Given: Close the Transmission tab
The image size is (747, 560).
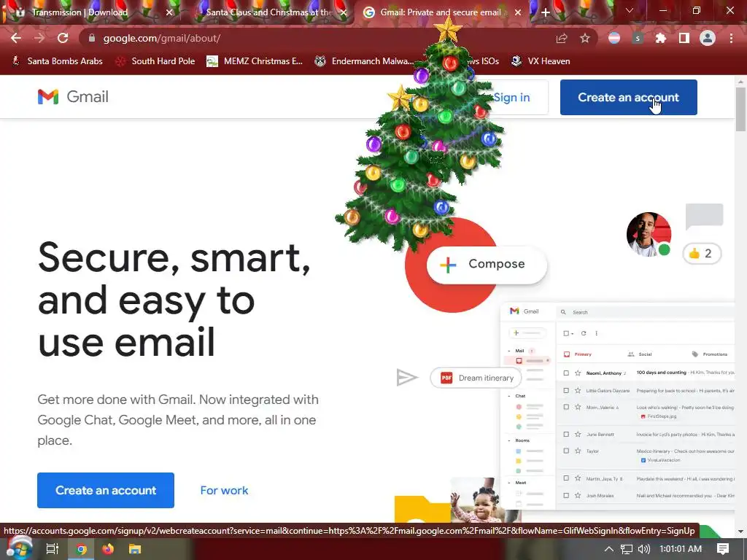Looking at the screenshot, I should pos(169,12).
